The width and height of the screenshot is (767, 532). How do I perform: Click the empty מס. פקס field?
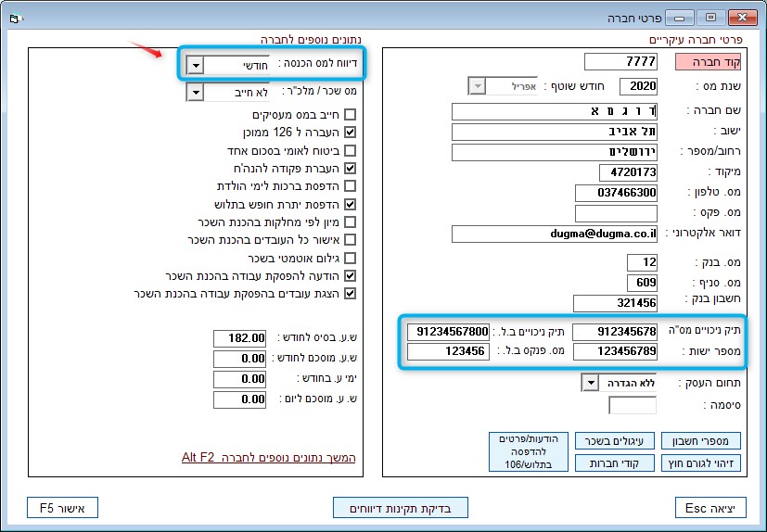(616, 214)
